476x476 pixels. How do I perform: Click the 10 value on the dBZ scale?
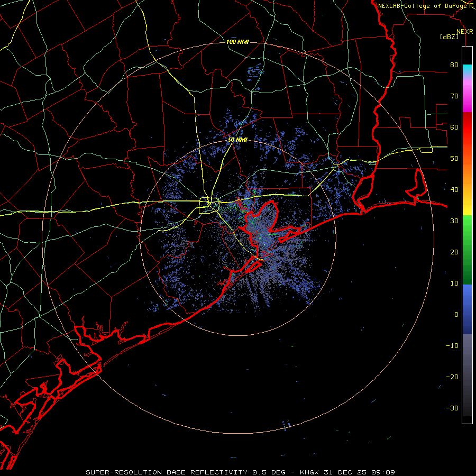pyautogui.click(x=454, y=283)
